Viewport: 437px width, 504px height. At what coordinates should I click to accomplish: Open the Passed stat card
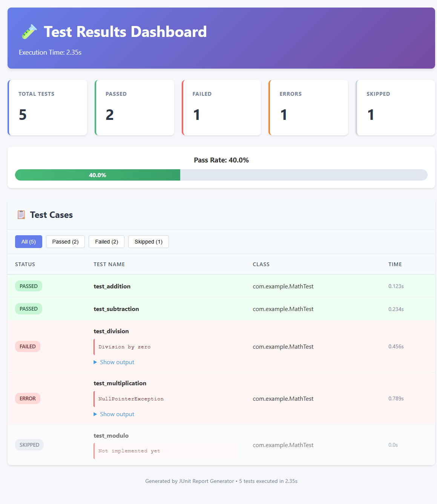[135, 107]
